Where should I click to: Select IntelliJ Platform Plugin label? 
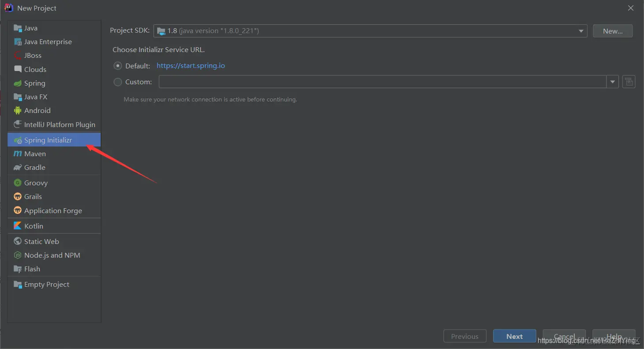pos(60,124)
